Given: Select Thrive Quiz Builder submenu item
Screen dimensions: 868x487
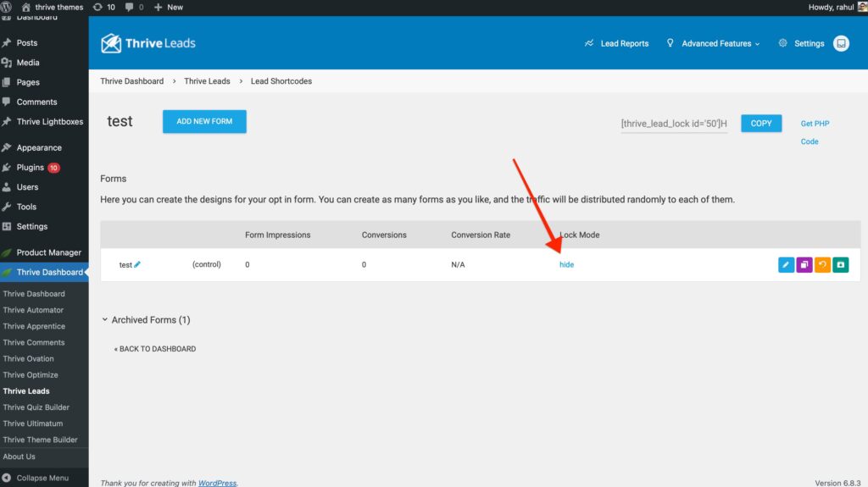Looking at the screenshot, I should coord(36,407).
